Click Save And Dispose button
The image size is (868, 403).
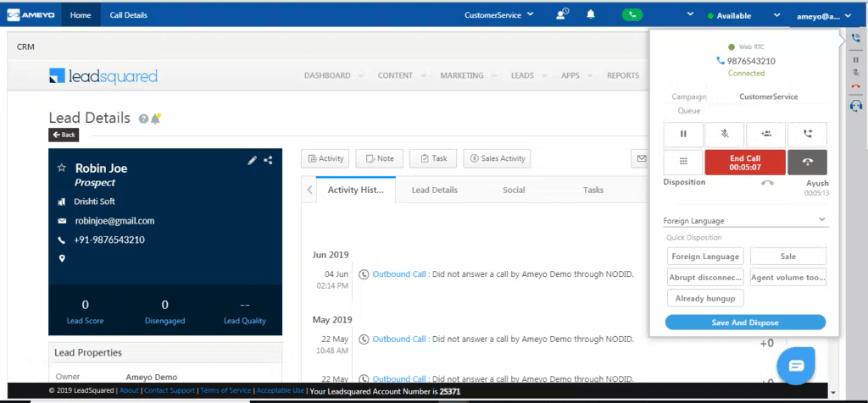pyautogui.click(x=745, y=323)
